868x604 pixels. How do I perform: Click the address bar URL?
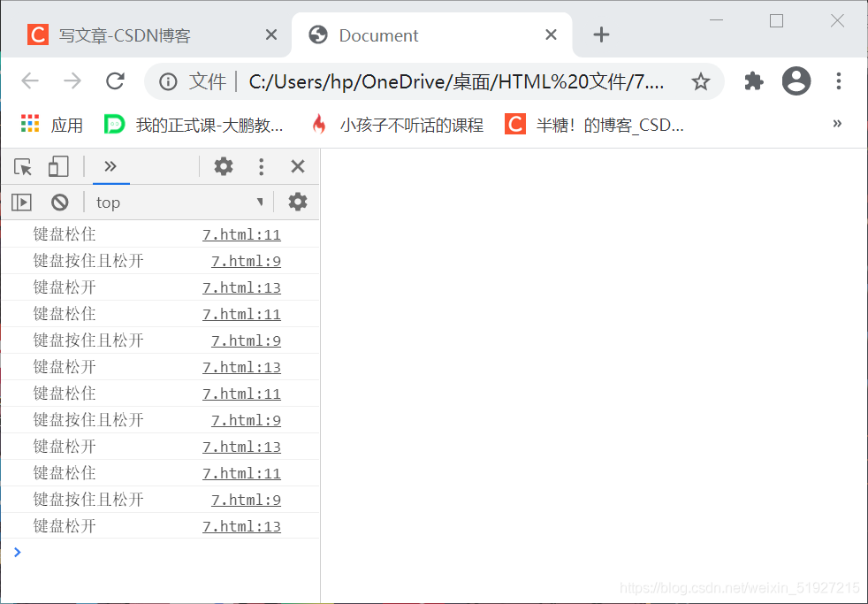(456, 82)
